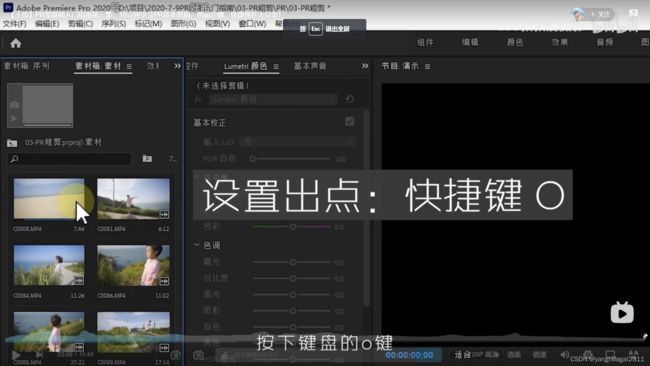The image size is (650, 366).
Task: Switch to the 素材箱:素材 tab
Action: [98, 66]
